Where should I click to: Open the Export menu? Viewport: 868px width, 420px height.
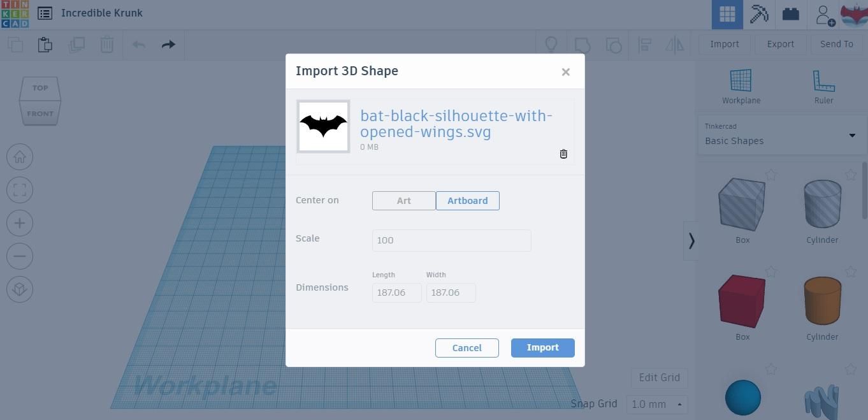780,44
